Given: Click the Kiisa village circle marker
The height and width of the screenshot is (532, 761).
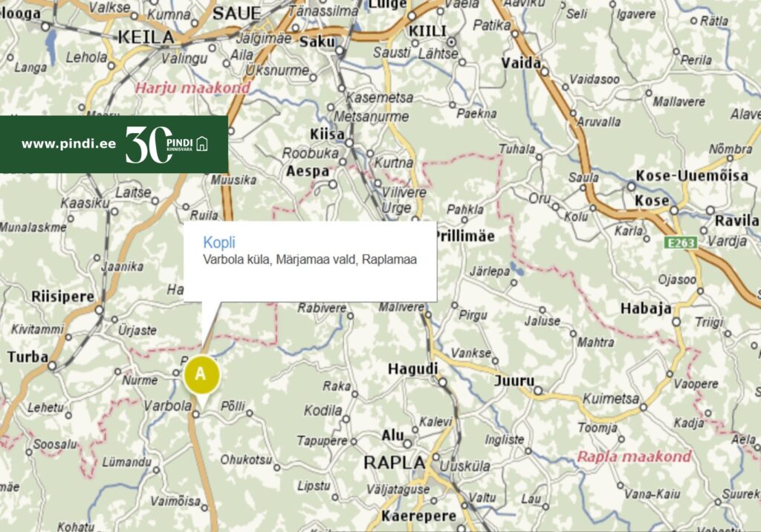Looking at the screenshot, I should [x=349, y=143].
